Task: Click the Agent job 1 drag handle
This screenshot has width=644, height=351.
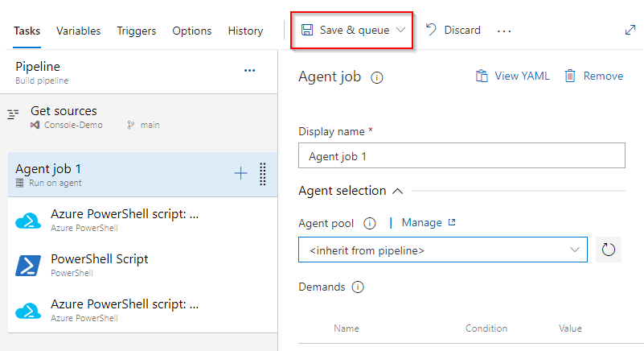Action: pos(263,174)
